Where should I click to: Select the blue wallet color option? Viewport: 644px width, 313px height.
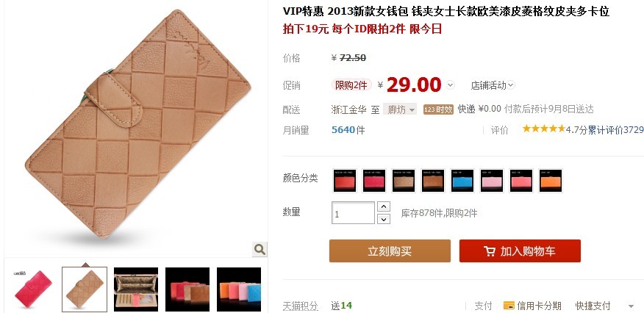coord(462,181)
